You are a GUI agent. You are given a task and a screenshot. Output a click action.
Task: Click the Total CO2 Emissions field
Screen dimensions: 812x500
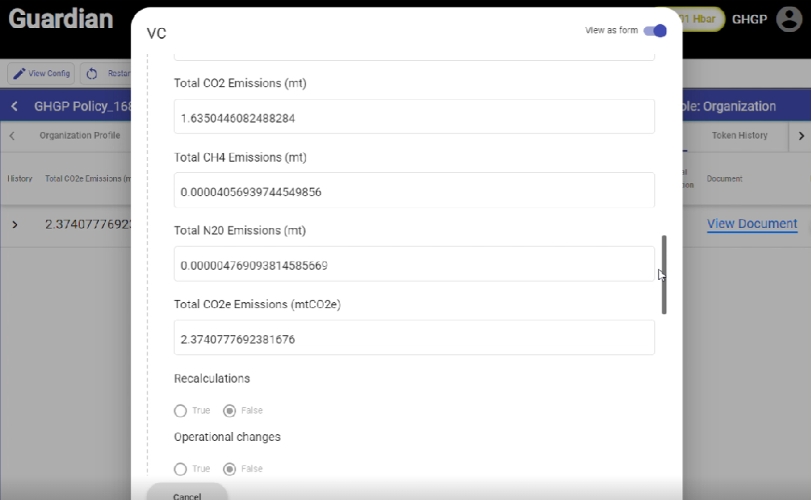(x=414, y=117)
